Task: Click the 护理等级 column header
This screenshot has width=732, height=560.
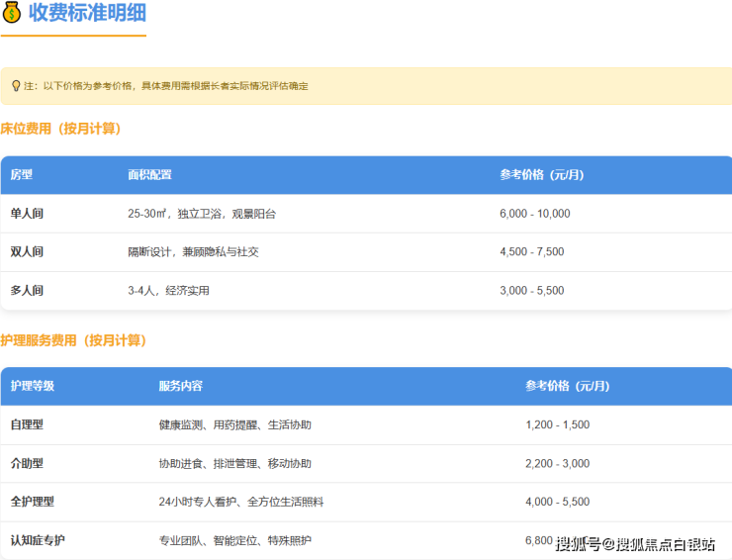Action: (33, 386)
